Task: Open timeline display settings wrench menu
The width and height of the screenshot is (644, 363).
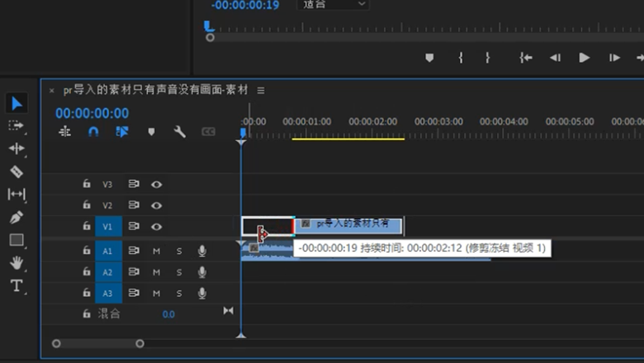Action: [179, 132]
